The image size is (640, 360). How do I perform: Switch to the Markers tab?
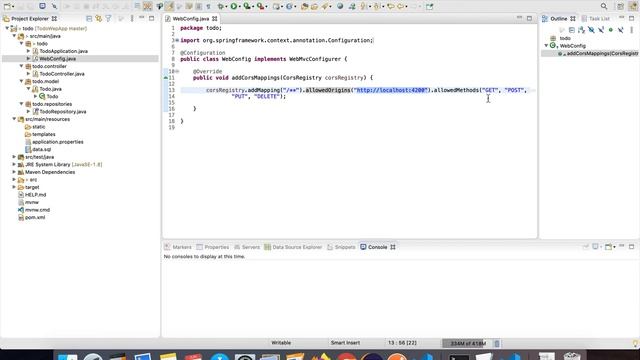pyautogui.click(x=178, y=247)
